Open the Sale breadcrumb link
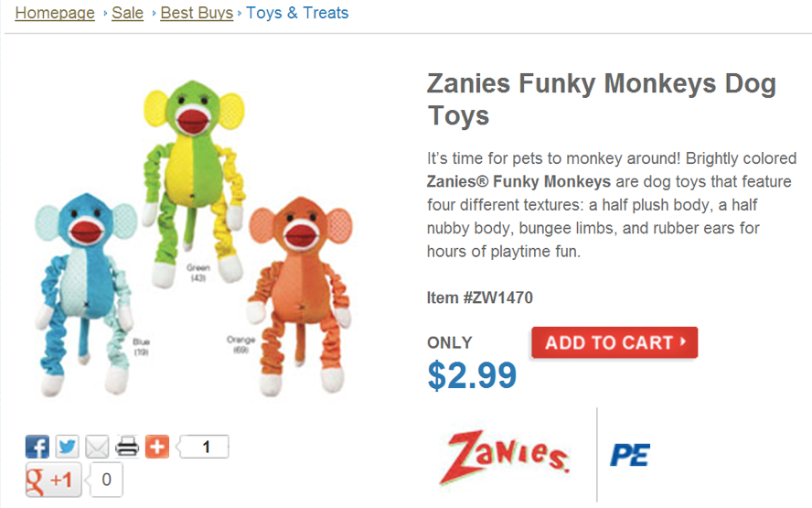Image resolution: width=812 pixels, height=508 pixels. click(127, 14)
